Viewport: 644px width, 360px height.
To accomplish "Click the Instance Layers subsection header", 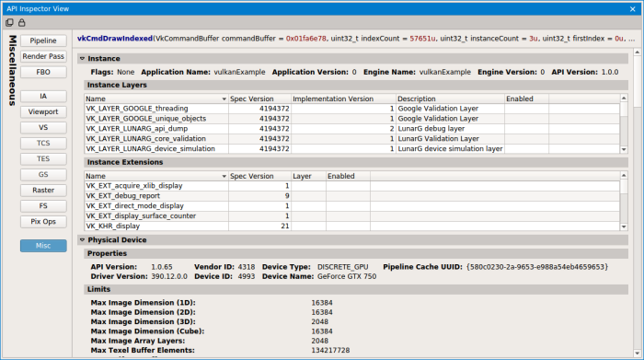I will [356, 85].
